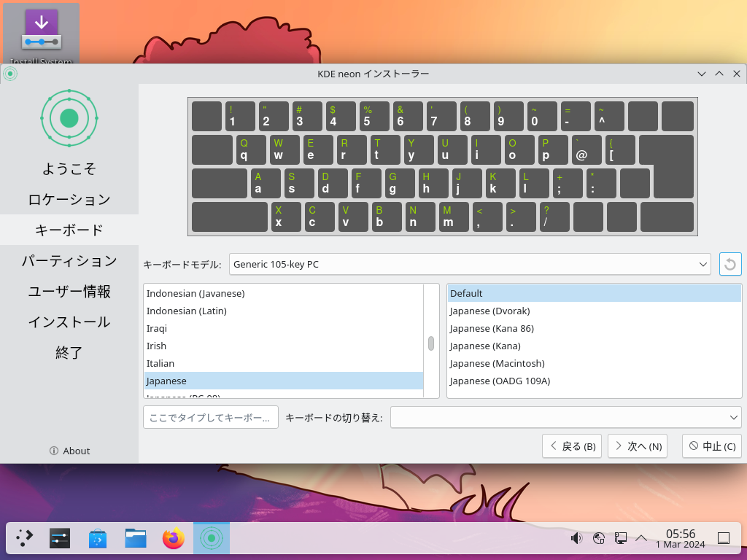Image resolution: width=747 pixels, height=560 pixels.
Task: Click the 戻る (B) back button
Action: pyautogui.click(x=572, y=446)
